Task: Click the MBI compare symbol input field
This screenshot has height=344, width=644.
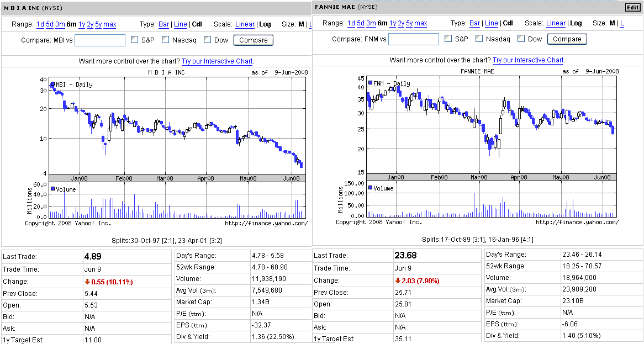Action: click(100, 40)
